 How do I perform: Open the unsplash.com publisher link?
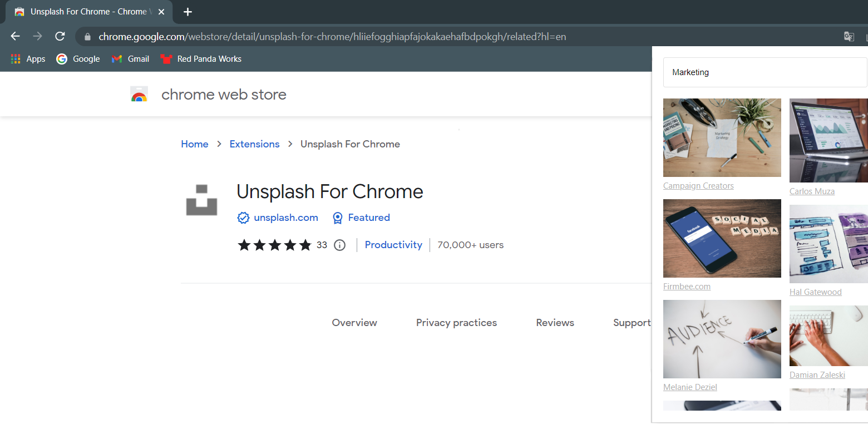pyautogui.click(x=286, y=218)
